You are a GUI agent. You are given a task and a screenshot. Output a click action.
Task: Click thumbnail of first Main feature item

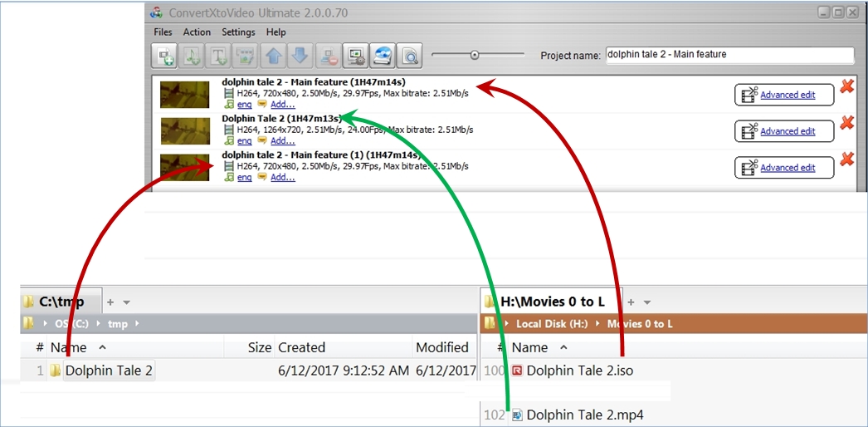click(185, 95)
